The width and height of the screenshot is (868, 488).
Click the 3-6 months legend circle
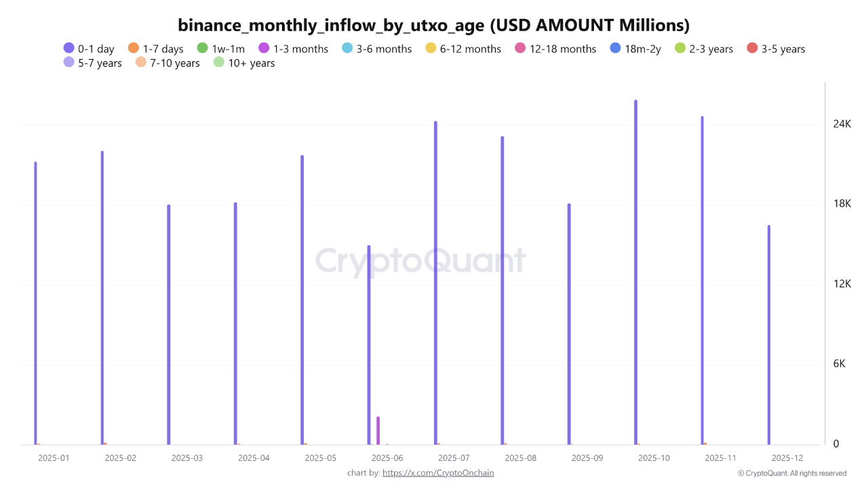[x=347, y=48]
